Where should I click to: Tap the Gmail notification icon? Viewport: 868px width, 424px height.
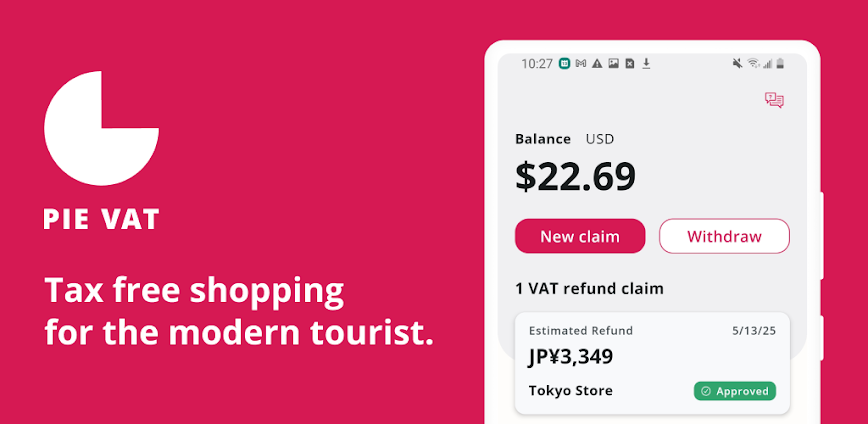pyautogui.click(x=581, y=64)
